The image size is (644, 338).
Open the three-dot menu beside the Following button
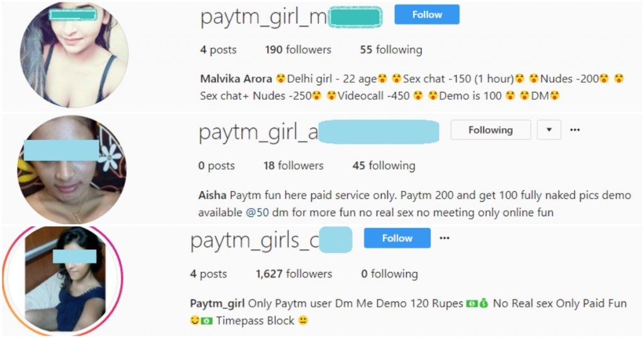tap(575, 130)
